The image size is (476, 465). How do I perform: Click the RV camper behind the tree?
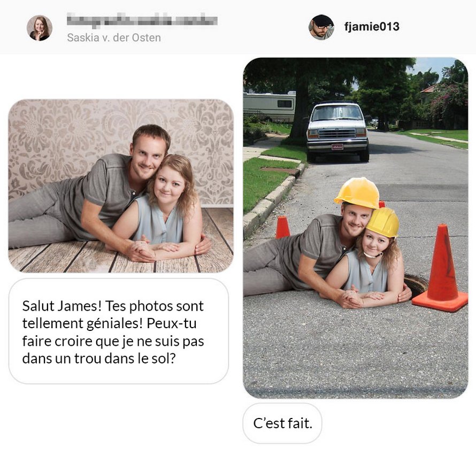(270, 106)
